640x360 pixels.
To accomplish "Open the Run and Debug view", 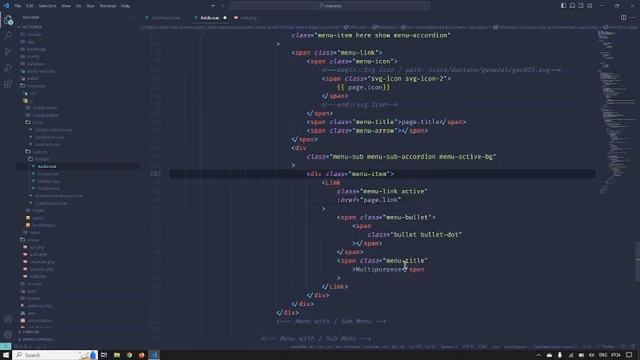I will pyautogui.click(x=8, y=67).
